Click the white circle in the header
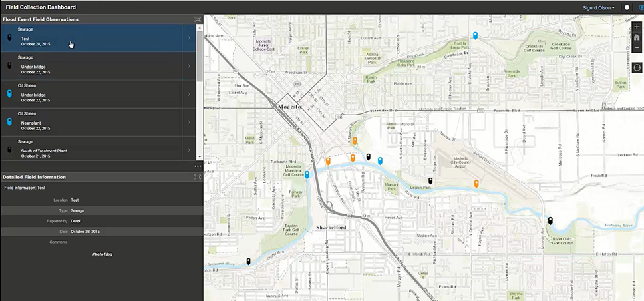Image resolution: width=644 pixels, height=301 pixels. (627, 7)
